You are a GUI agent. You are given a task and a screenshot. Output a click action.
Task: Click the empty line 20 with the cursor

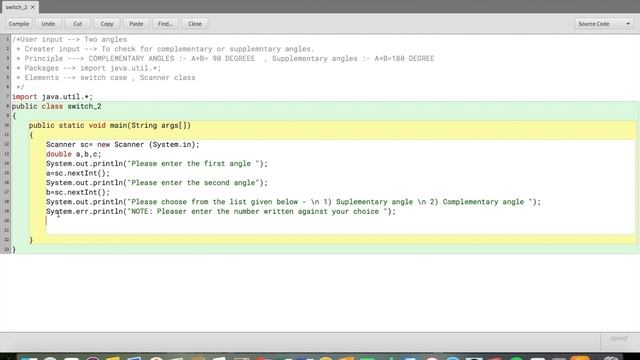pos(340,221)
